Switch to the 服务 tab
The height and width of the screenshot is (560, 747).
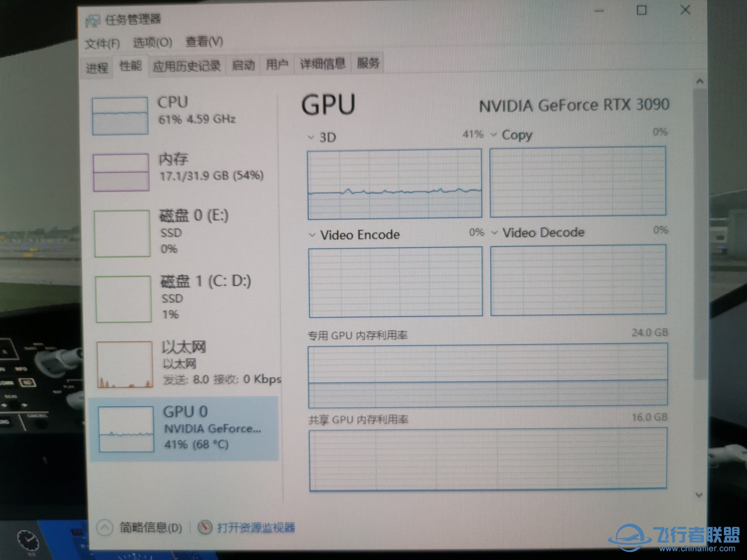pyautogui.click(x=368, y=62)
